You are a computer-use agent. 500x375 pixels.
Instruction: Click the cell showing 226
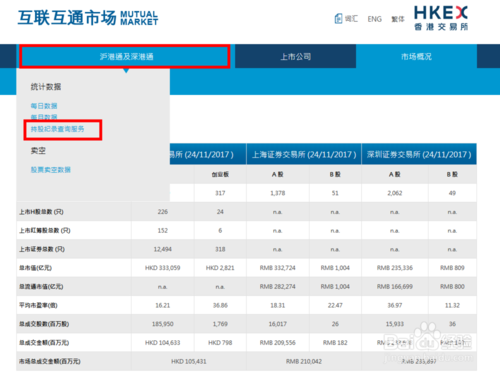(163, 212)
